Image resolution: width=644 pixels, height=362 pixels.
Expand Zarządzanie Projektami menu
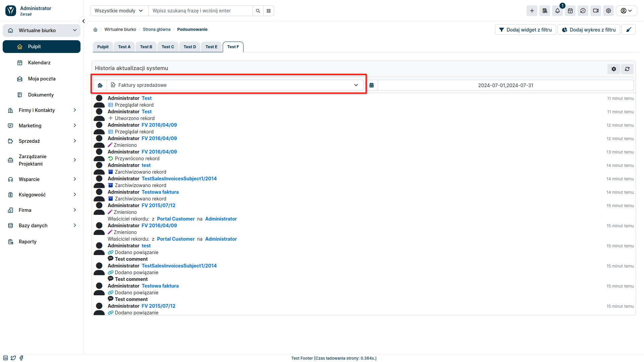tap(42, 160)
